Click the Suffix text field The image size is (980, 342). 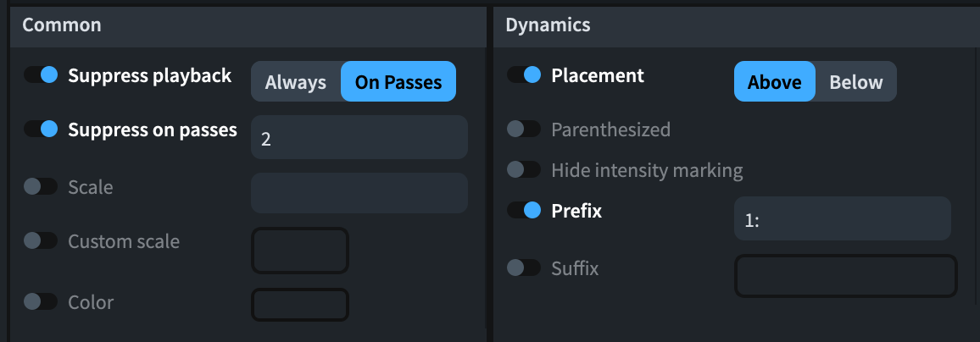[845, 276]
